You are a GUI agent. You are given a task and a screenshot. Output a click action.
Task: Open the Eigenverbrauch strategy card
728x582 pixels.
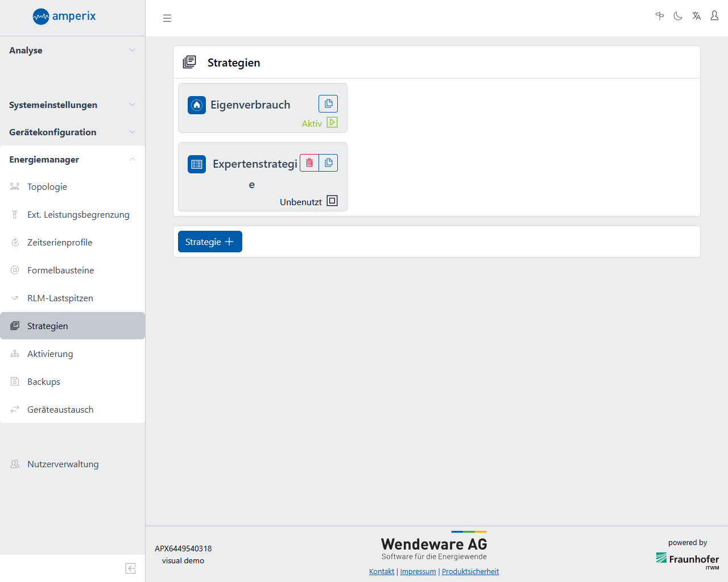coord(250,105)
